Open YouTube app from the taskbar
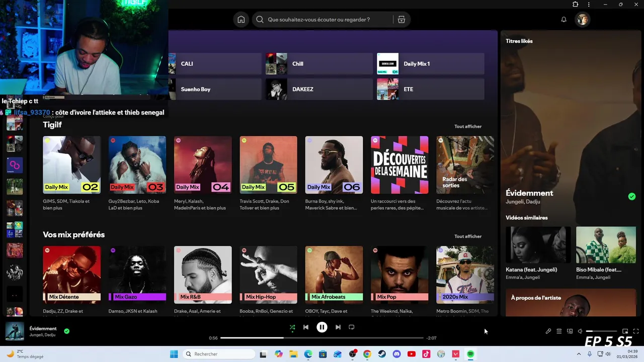644x362 pixels. click(412, 354)
